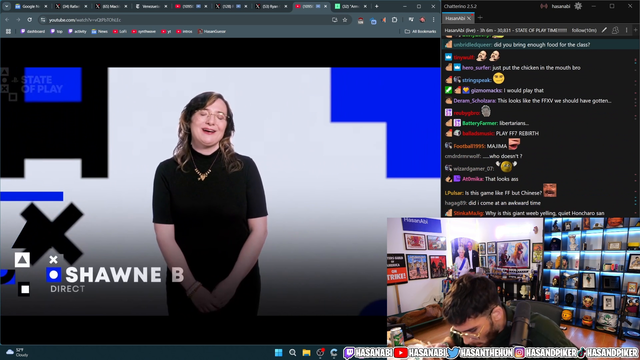Click username LPulsar in chat
The width and height of the screenshot is (640, 360).
[454, 193]
